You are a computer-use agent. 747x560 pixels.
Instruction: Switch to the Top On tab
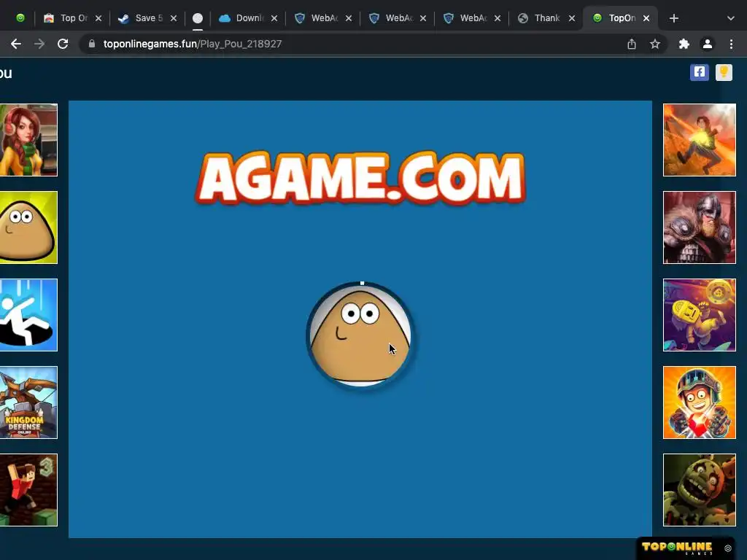click(71, 18)
